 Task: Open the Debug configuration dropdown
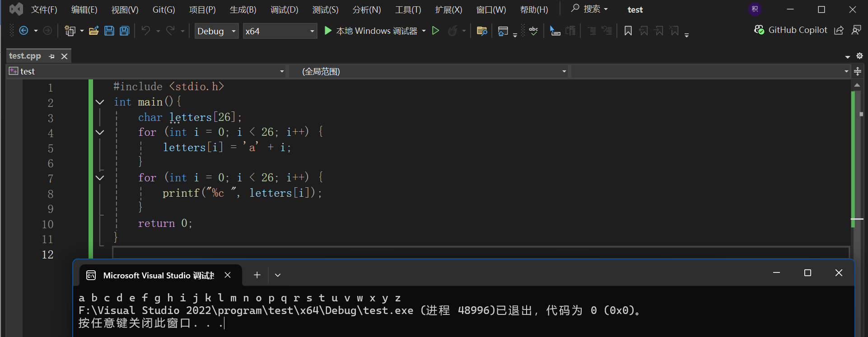216,31
